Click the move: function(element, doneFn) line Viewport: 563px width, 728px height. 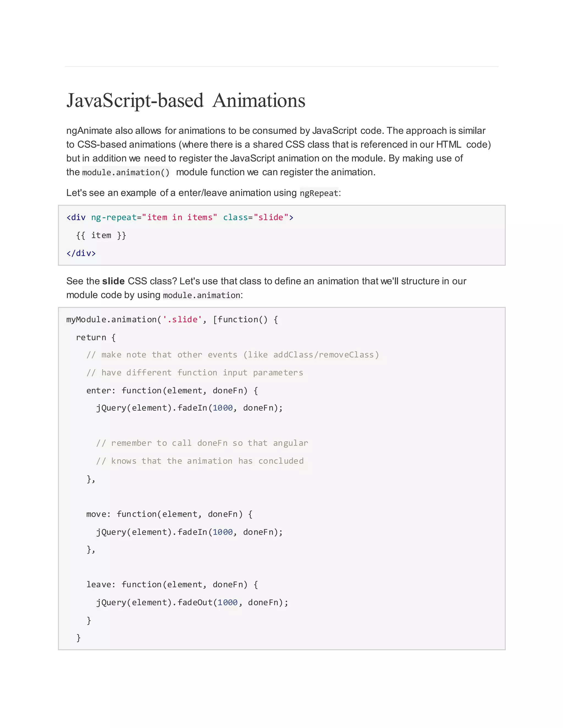click(x=169, y=514)
